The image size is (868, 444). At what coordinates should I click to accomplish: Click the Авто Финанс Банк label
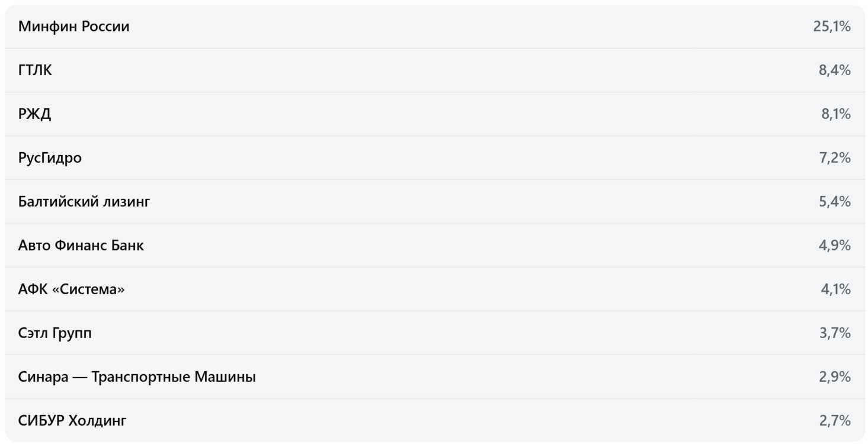click(81, 246)
